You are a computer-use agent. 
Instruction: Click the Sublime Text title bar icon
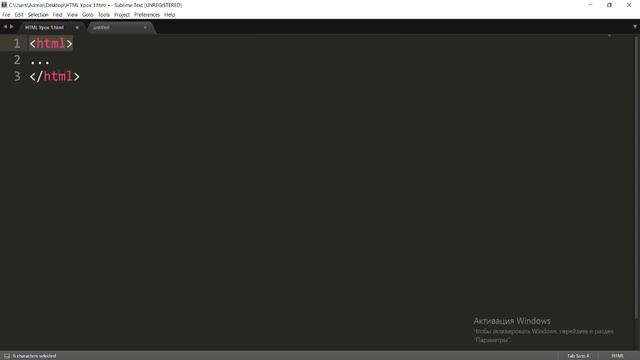[4, 5]
